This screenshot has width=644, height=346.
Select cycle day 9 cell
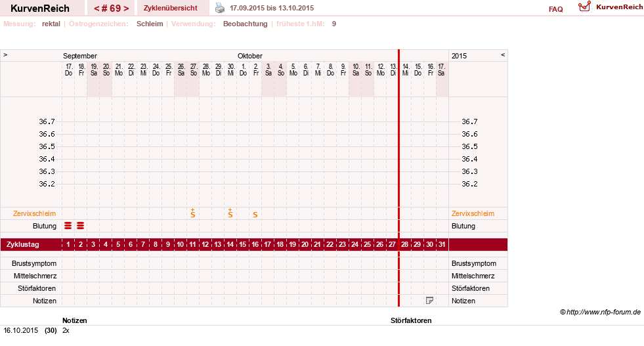point(168,244)
